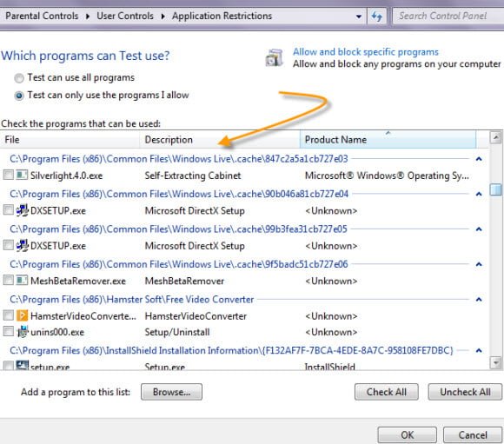
Task: Check the HamsterVideoConverter checkbox
Action: click(x=8, y=315)
